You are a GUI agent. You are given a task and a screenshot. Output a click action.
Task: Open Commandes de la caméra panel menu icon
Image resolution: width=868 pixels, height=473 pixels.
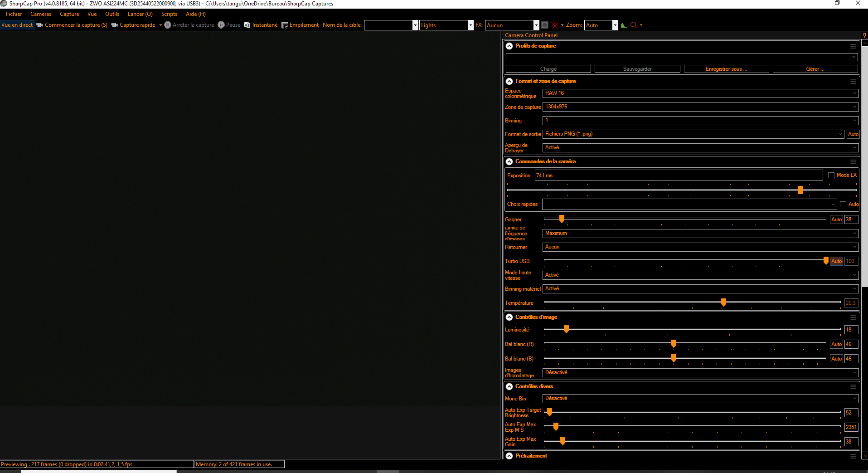853,162
